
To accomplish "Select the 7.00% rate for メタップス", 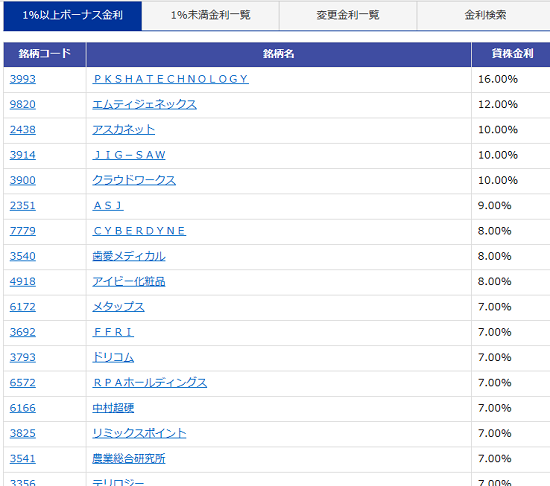I will point(495,307).
